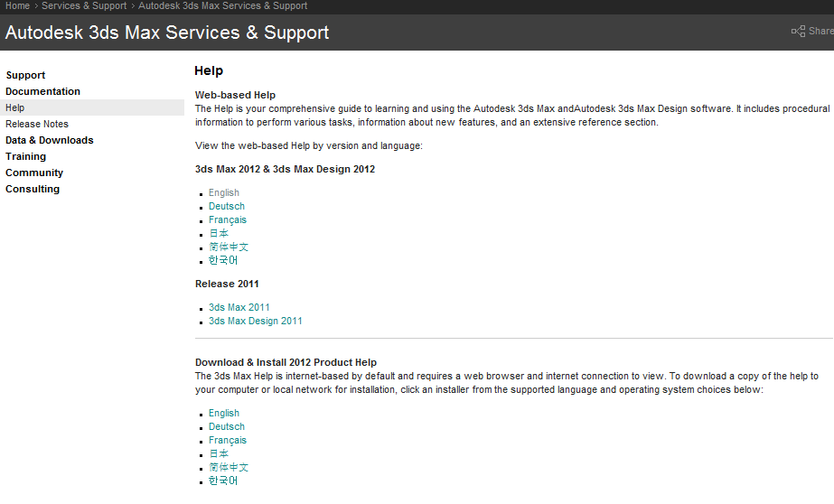Viewport: 834px width, 504px height.
Task: Download Japanese 2012 Product Help installer
Action: [219, 454]
